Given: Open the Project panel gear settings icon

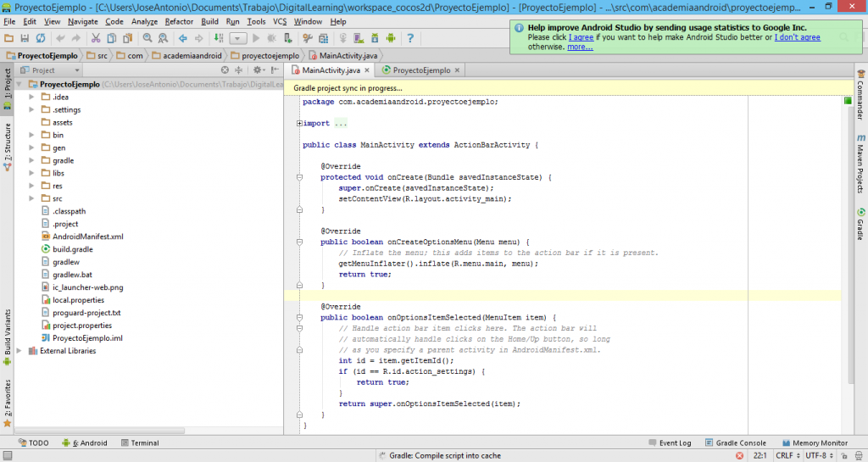Looking at the screenshot, I should pyautogui.click(x=259, y=70).
